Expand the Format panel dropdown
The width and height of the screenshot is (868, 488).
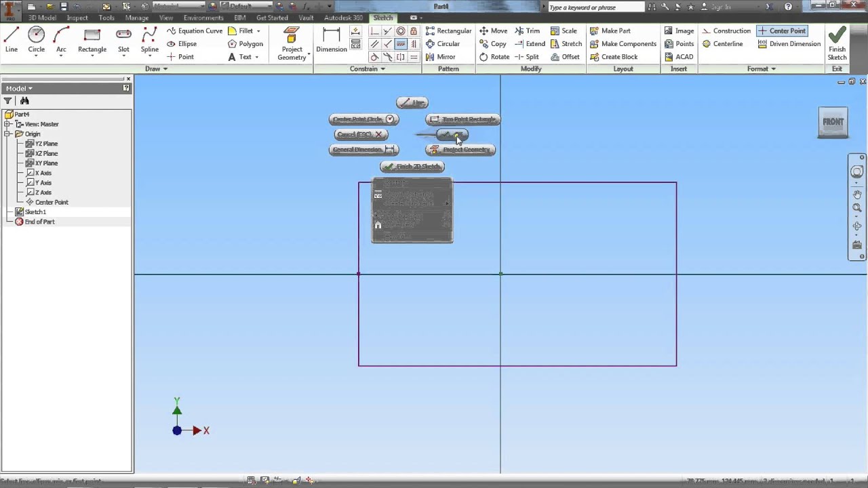(x=761, y=68)
